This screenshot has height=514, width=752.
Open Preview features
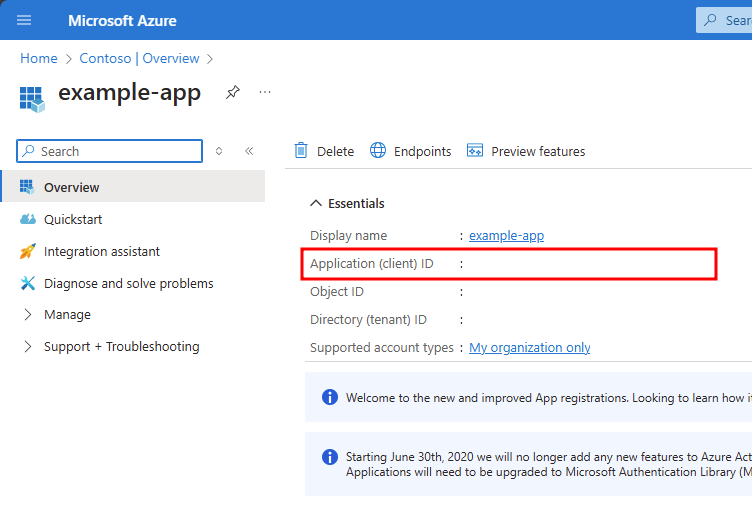[x=538, y=152]
